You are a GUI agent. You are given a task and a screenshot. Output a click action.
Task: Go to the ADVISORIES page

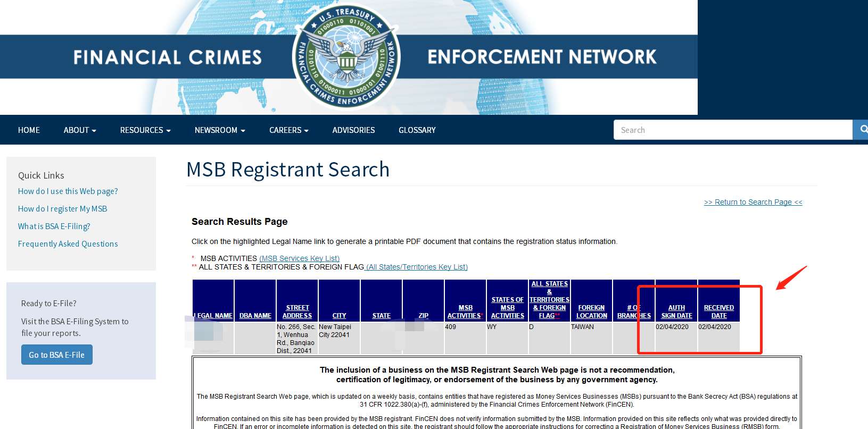[x=353, y=130]
